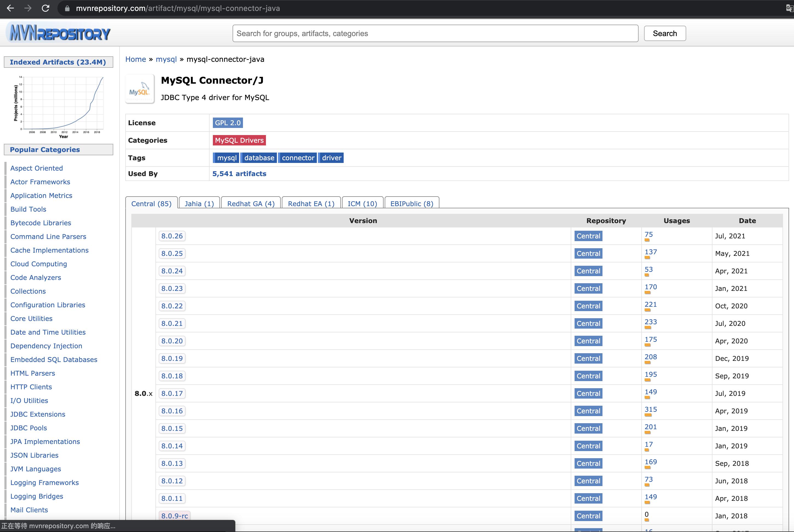Click the Indexed Artifacts (23.4M) heading link
Screen dimensions: 794x532
click(58, 62)
